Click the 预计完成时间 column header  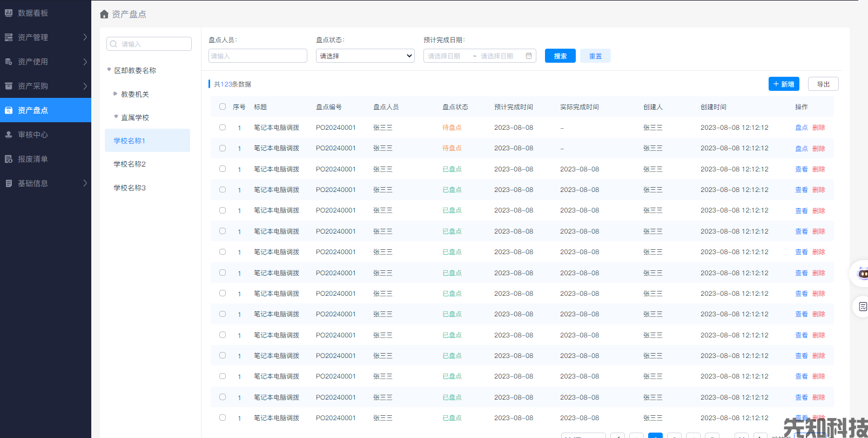click(514, 107)
